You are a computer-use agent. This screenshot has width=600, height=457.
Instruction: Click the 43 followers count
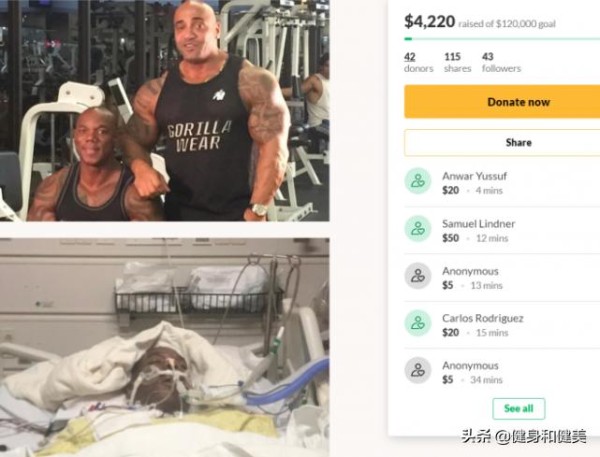pyautogui.click(x=501, y=62)
